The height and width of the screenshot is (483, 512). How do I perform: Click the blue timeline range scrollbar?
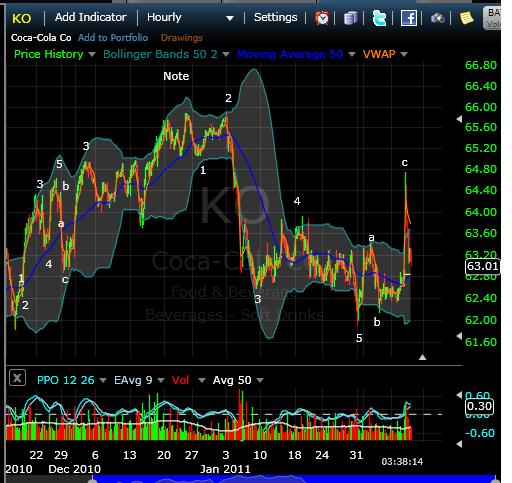[293, 479]
